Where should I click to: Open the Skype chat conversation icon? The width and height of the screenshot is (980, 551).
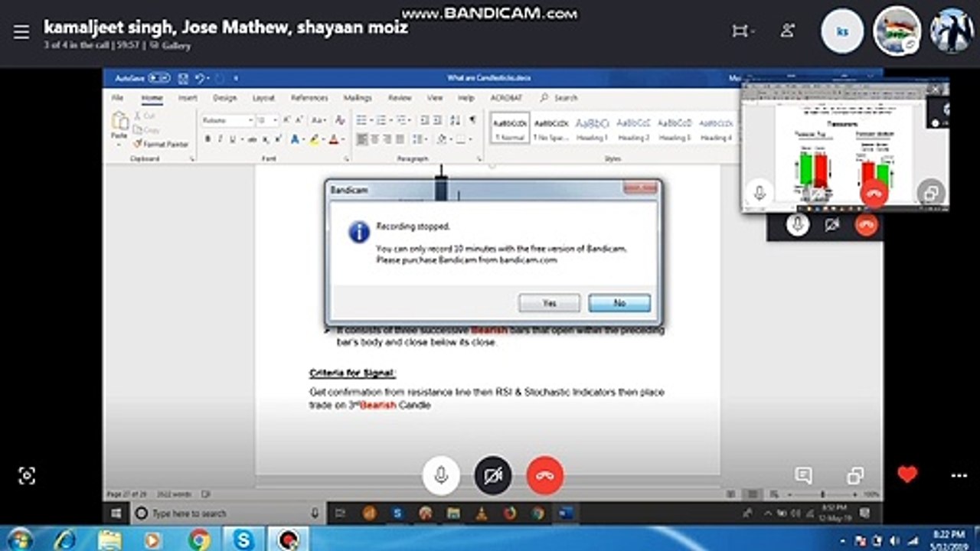(803, 476)
